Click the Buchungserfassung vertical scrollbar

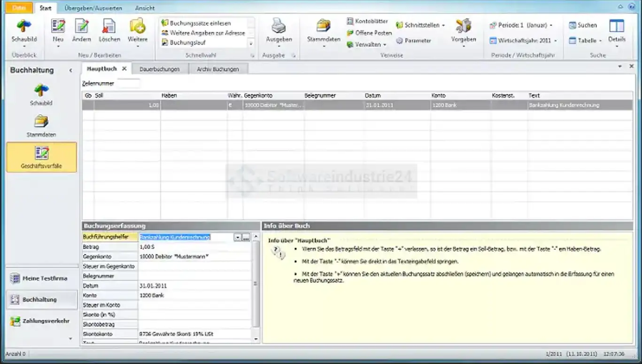256,284
